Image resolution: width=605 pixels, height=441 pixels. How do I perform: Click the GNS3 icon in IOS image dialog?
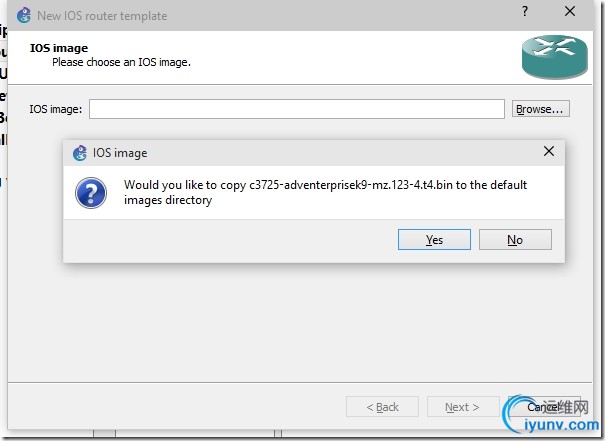pos(80,153)
